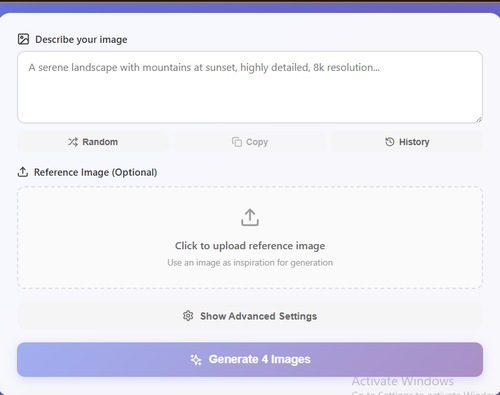The width and height of the screenshot is (500, 395).
Task: Open the prompt History
Action: tap(407, 142)
